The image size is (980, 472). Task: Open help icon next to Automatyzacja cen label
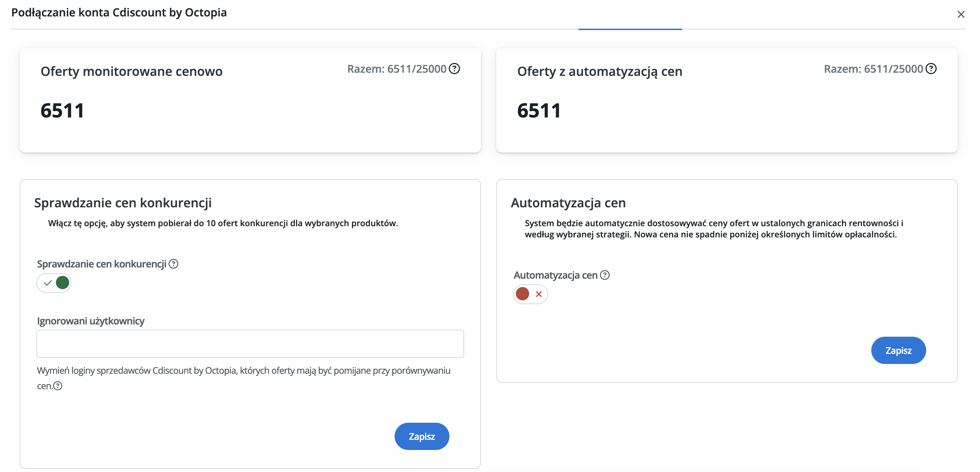pyautogui.click(x=605, y=275)
